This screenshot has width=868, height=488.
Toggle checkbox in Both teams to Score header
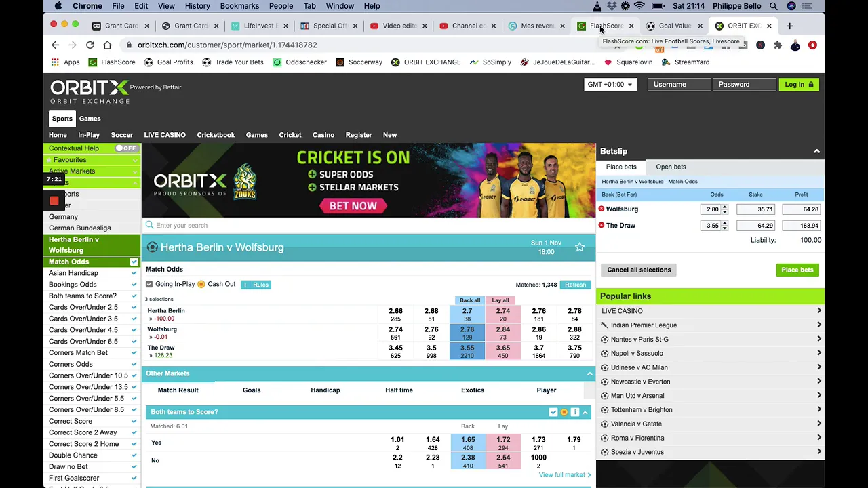pyautogui.click(x=553, y=412)
